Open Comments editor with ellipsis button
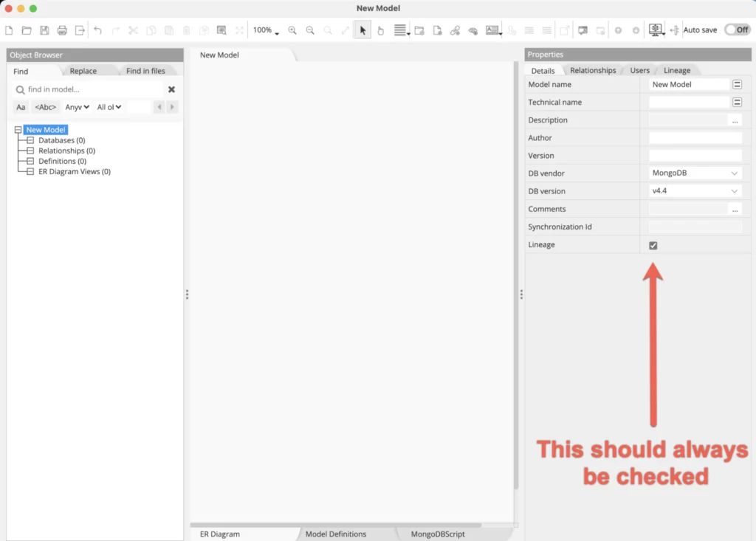Image resolution: width=756 pixels, height=541 pixels. (x=735, y=210)
